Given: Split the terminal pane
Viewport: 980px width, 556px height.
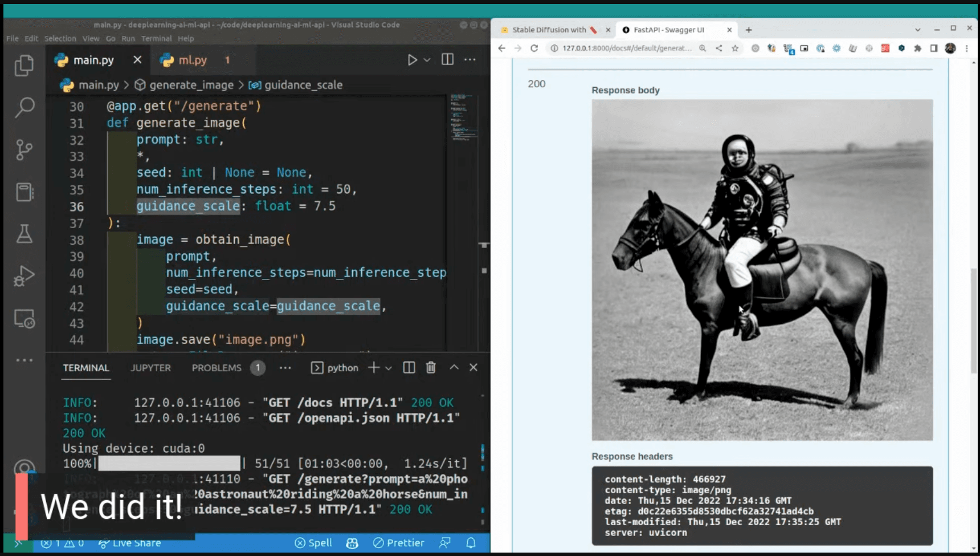Looking at the screenshot, I should (x=409, y=367).
